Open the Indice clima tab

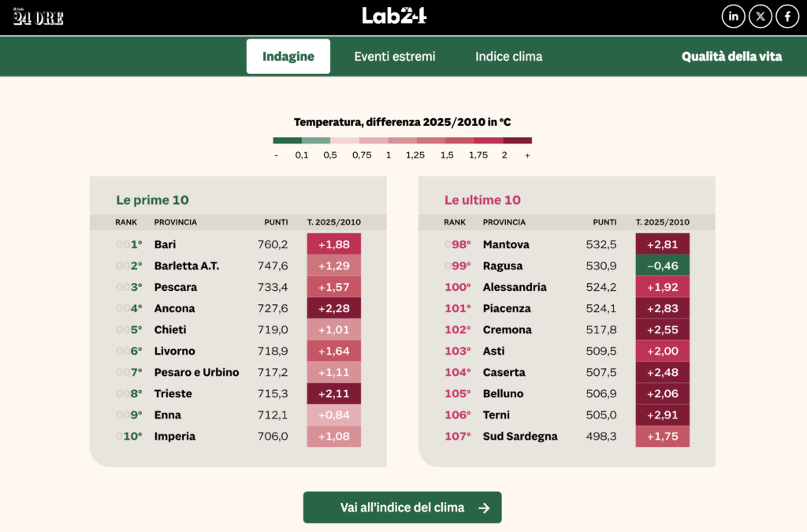[x=508, y=56]
